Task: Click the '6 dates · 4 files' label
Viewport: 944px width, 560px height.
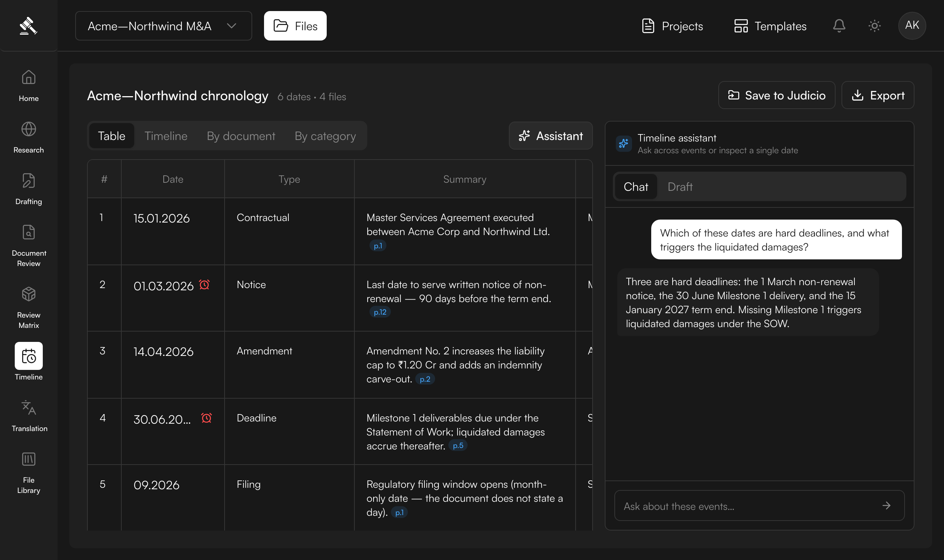Action: pyautogui.click(x=312, y=97)
